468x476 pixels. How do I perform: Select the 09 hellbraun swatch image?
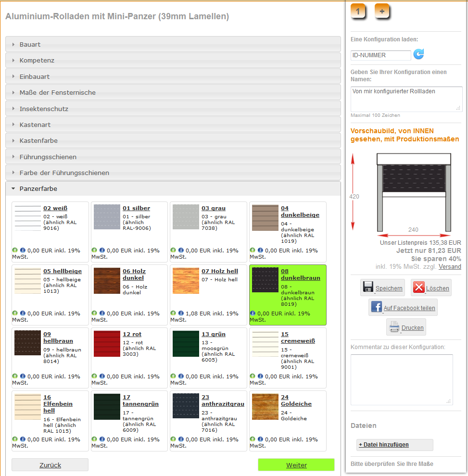27,343
